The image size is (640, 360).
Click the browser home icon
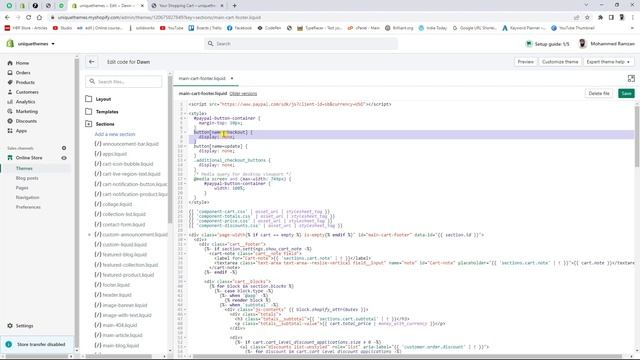click(x=39, y=18)
